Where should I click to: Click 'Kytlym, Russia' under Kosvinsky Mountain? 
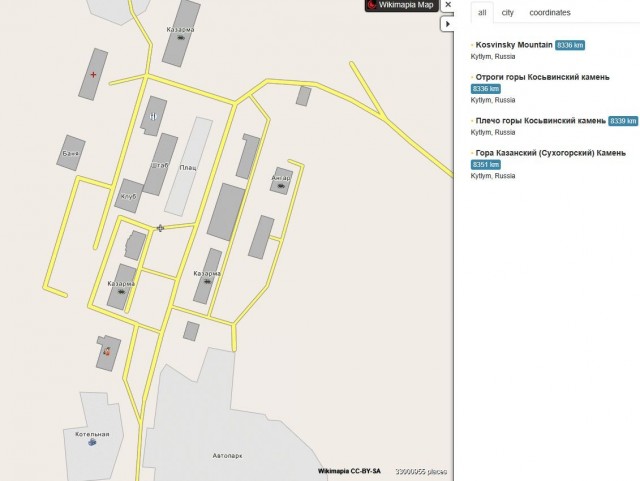pyautogui.click(x=493, y=57)
